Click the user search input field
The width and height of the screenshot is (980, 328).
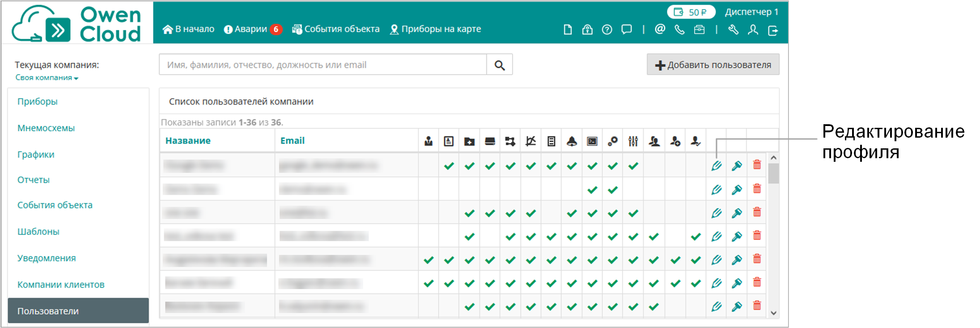coord(322,65)
